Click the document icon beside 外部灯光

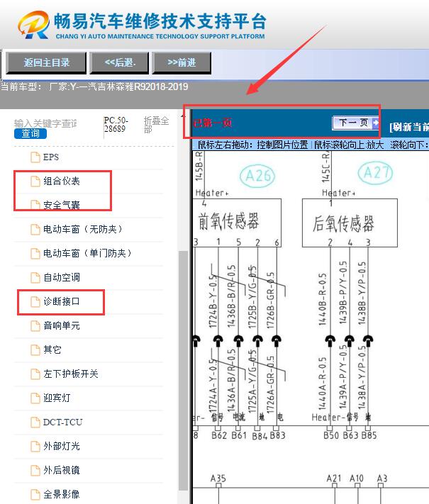coord(35,446)
